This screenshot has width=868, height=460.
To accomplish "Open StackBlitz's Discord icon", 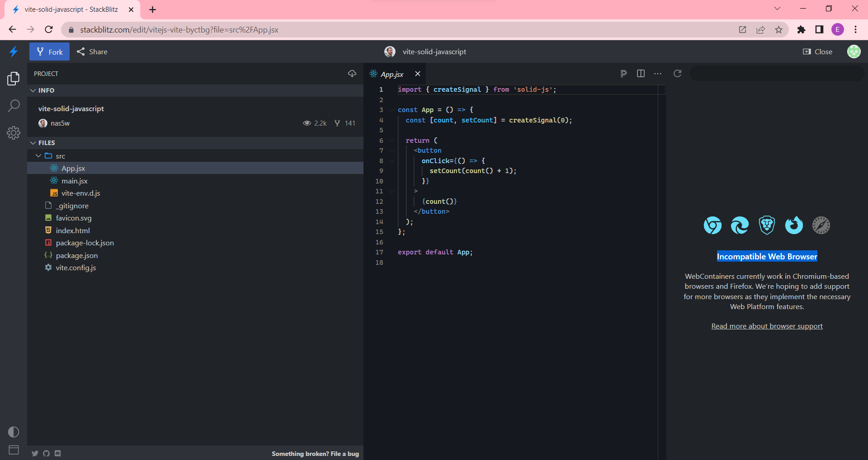I will 57,454.
